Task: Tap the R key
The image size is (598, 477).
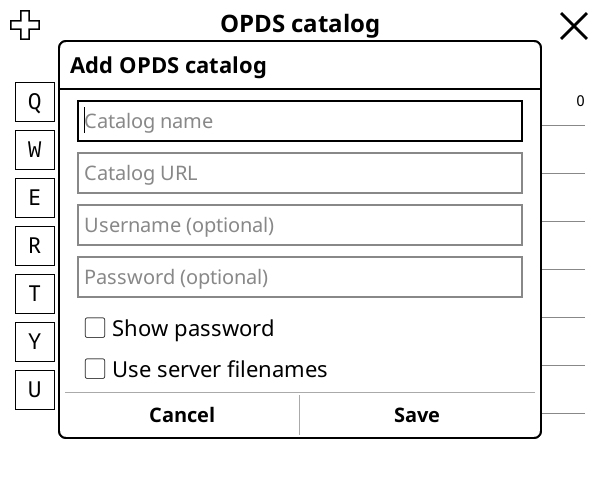Action: pyautogui.click(x=35, y=246)
